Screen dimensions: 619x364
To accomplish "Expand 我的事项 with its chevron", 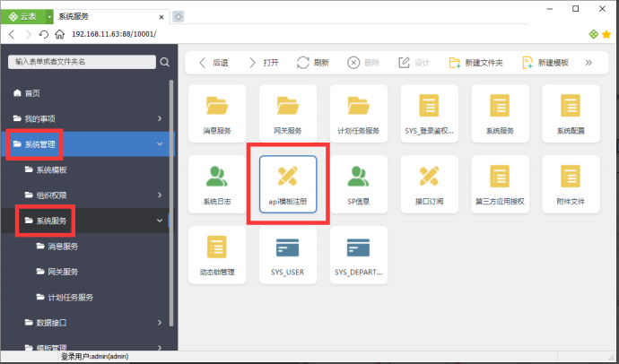I will pos(160,118).
